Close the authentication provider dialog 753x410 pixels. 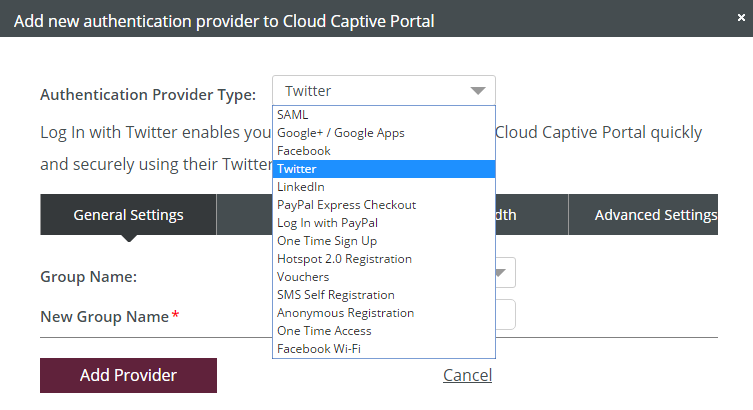(x=741, y=18)
